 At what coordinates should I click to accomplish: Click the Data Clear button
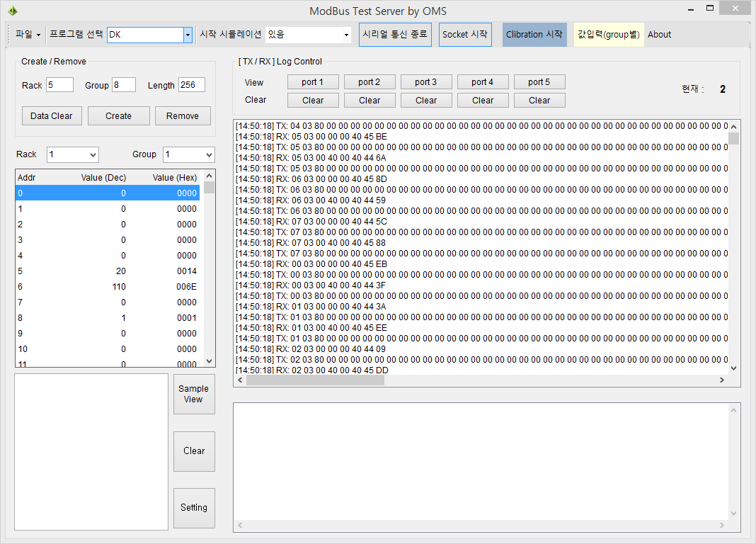pyautogui.click(x=52, y=115)
